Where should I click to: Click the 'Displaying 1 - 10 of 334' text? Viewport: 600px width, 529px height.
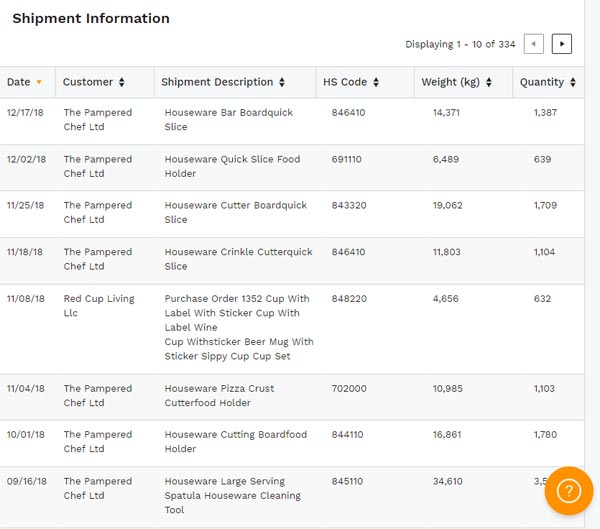pyautogui.click(x=460, y=44)
